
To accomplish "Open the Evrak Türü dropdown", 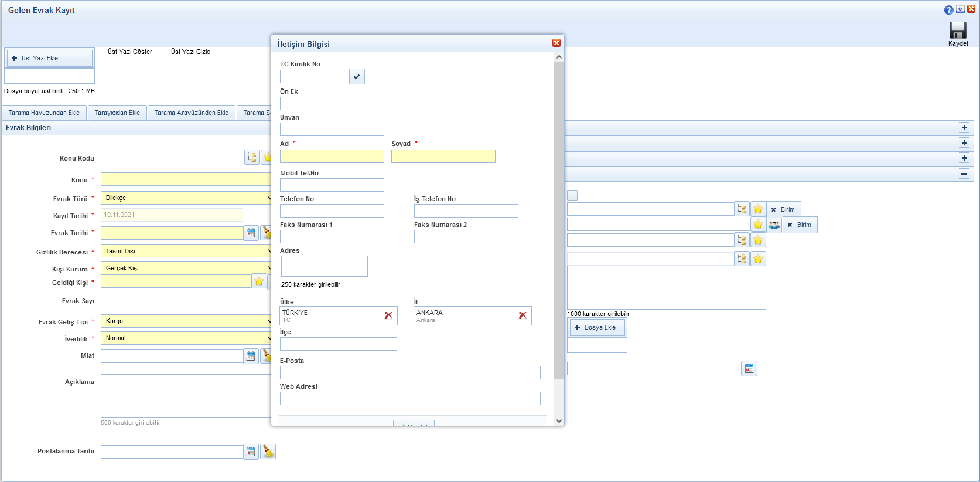I will point(186,198).
